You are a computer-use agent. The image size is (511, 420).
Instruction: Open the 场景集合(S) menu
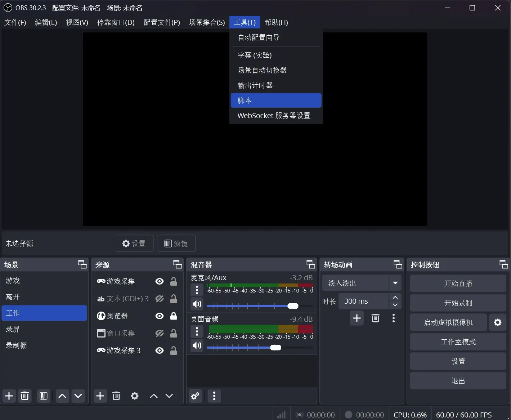207,22
